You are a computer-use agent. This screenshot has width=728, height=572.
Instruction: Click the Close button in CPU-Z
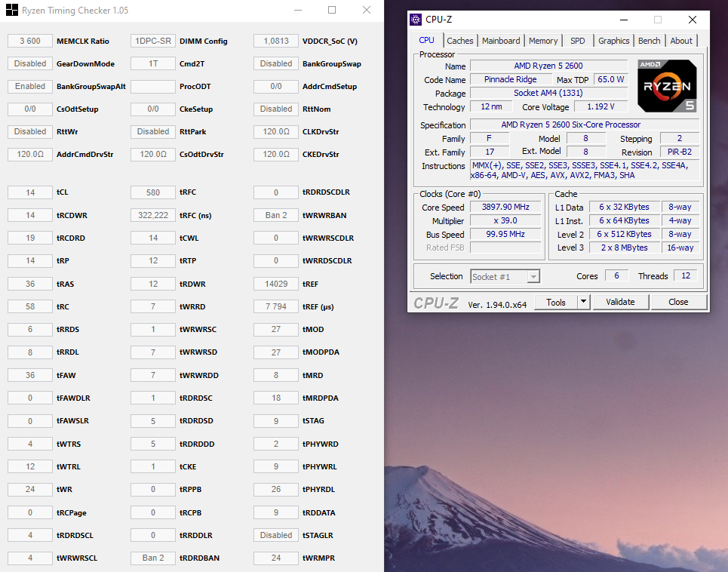pos(678,303)
